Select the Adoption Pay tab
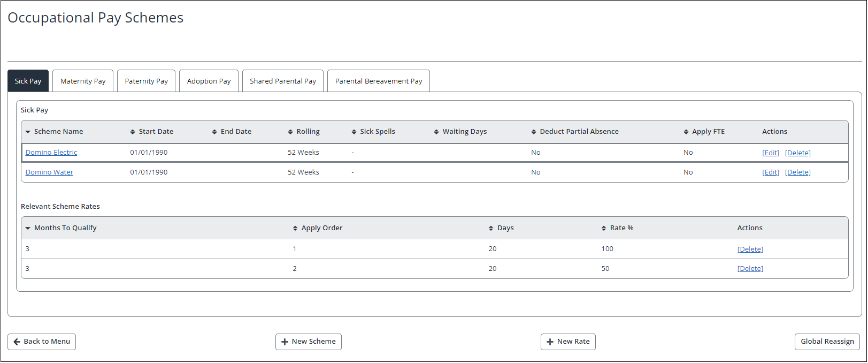 point(209,81)
